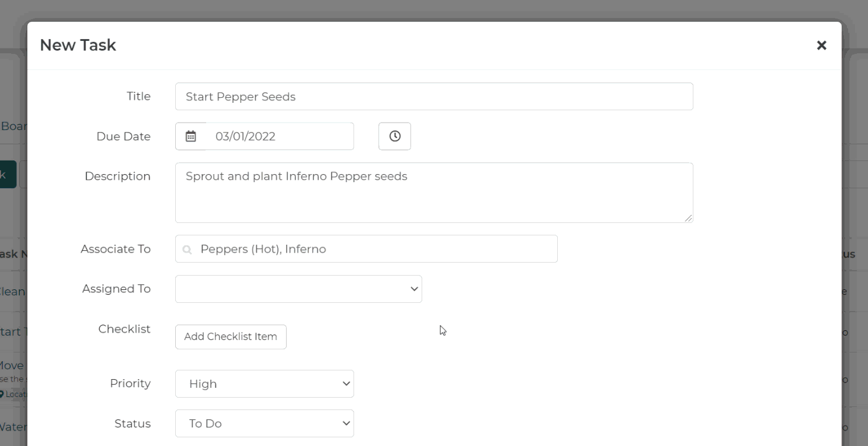Click the Associate To field with Peppers (Hot), Inferno
This screenshot has height=446, width=868.
[371, 249]
